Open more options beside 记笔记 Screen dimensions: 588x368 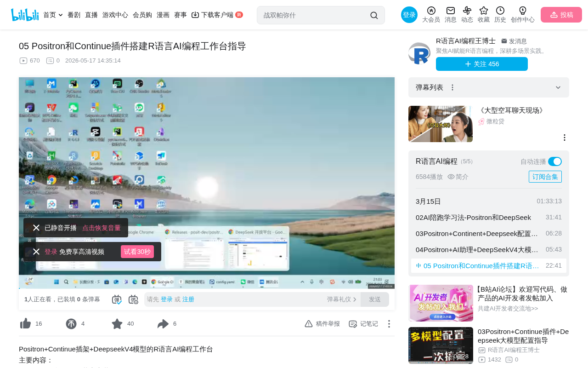(x=389, y=324)
